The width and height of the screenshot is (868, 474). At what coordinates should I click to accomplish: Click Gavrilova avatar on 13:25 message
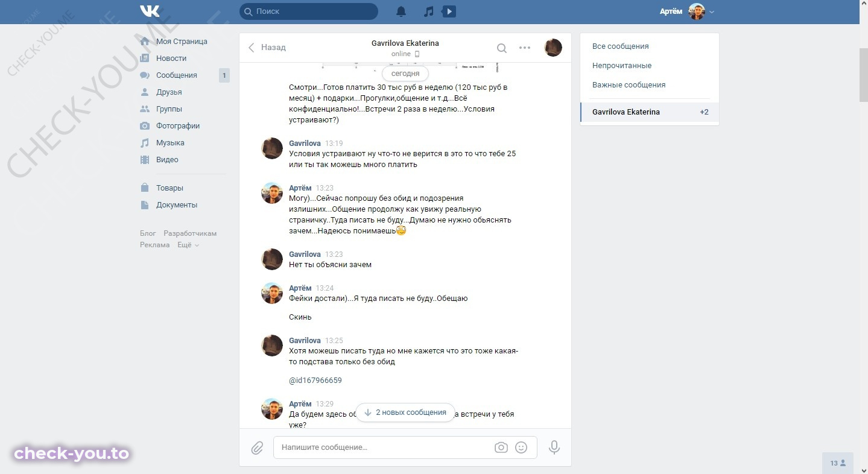click(272, 346)
